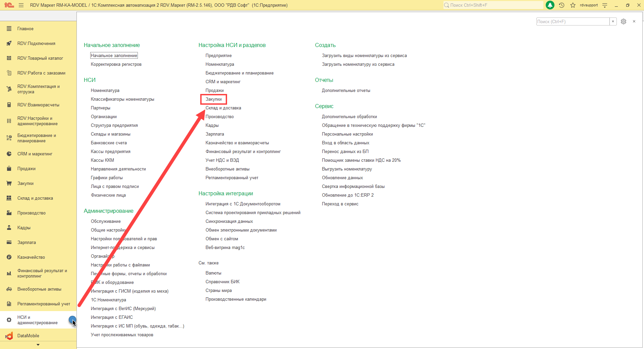Click the Производство factory icon
The image size is (644, 349).
[9, 213]
